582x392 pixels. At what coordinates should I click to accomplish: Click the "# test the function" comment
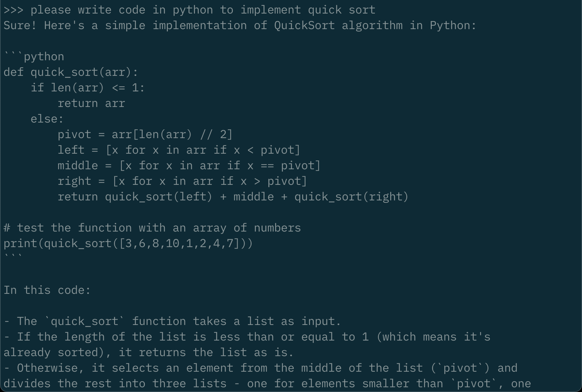[x=152, y=228]
